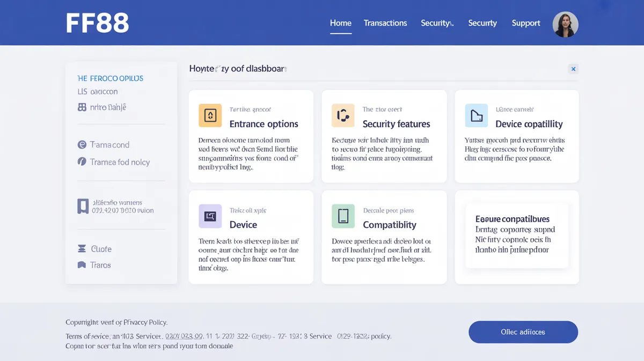This screenshot has width=644, height=361.
Task: Click the blue Device copatillity icon
Action: pos(476,115)
